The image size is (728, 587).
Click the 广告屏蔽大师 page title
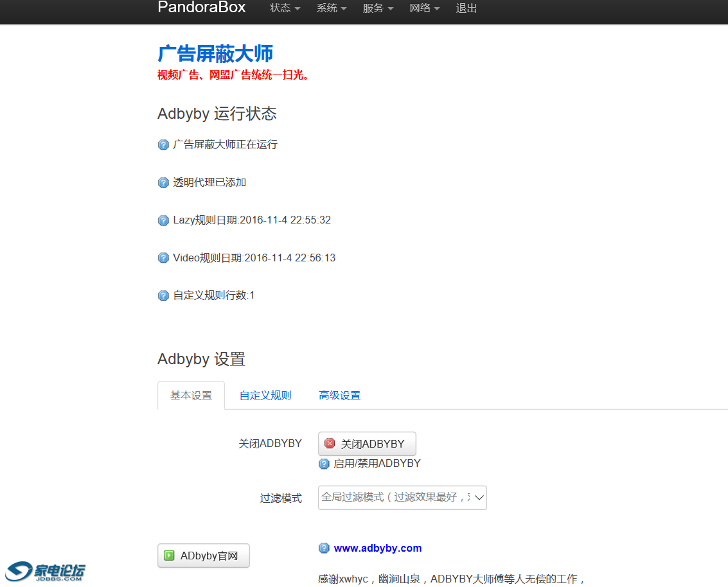[x=215, y=54]
